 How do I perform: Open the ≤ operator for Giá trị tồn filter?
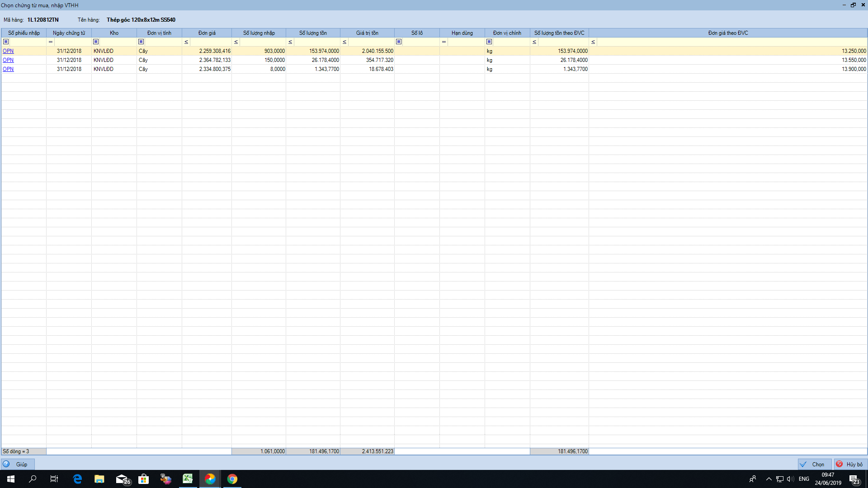coord(344,42)
